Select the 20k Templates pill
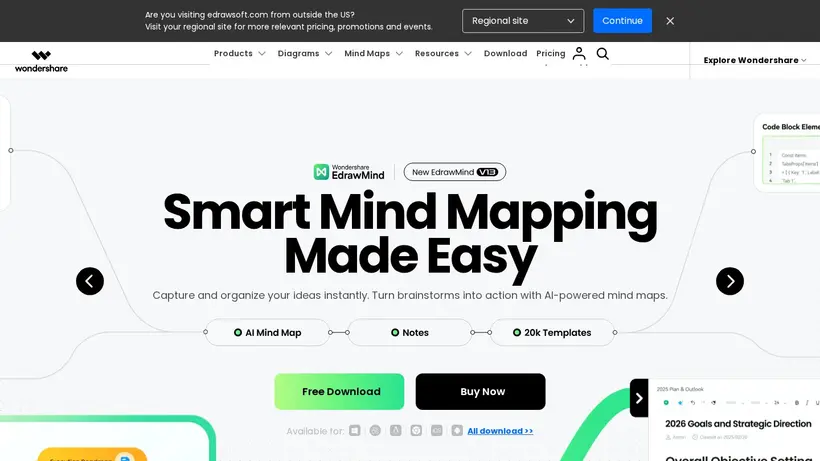820x461 pixels. pyautogui.click(x=553, y=332)
